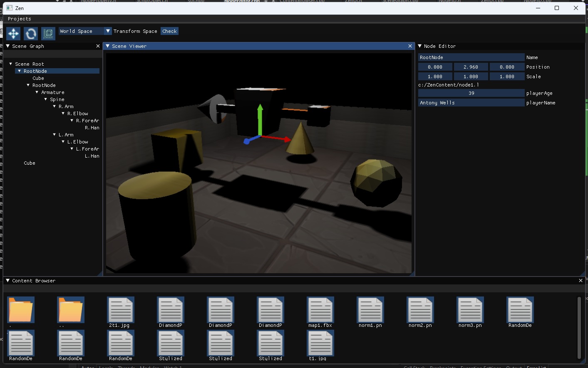Image resolution: width=588 pixels, height=368 pixels.
Task: Open the World Space dropdown
Action: coord(85,31)
